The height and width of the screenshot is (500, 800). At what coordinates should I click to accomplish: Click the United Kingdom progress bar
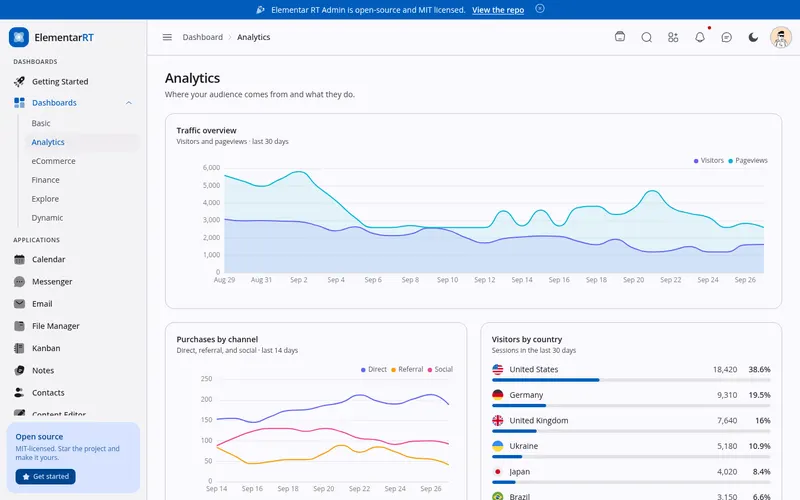click(x=631, y=431)
